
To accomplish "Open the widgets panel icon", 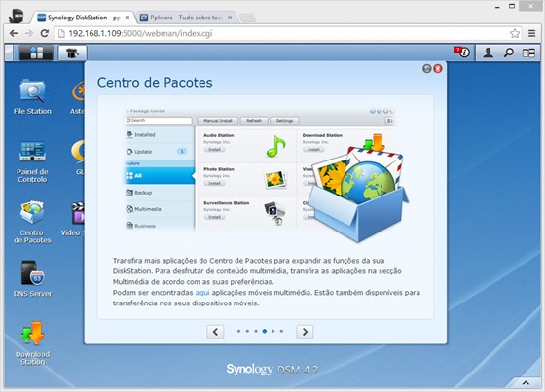I will [528, 53].
